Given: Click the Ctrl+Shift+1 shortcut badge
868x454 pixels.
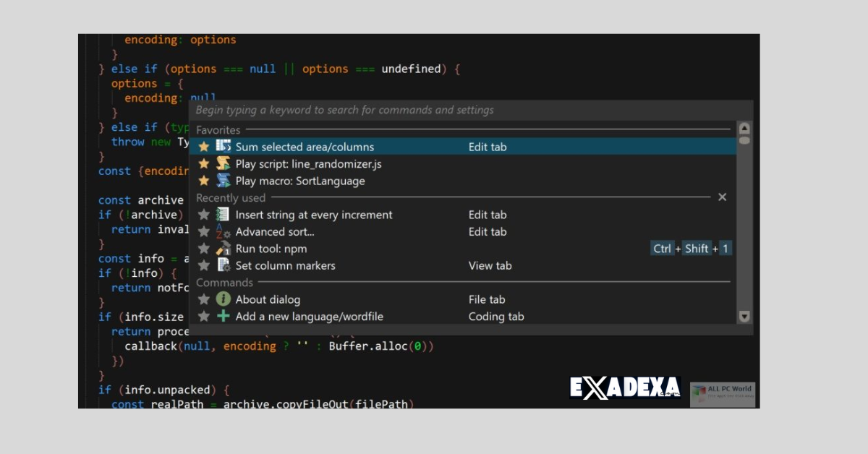Looking at the screenshot, I should (690, 248).
